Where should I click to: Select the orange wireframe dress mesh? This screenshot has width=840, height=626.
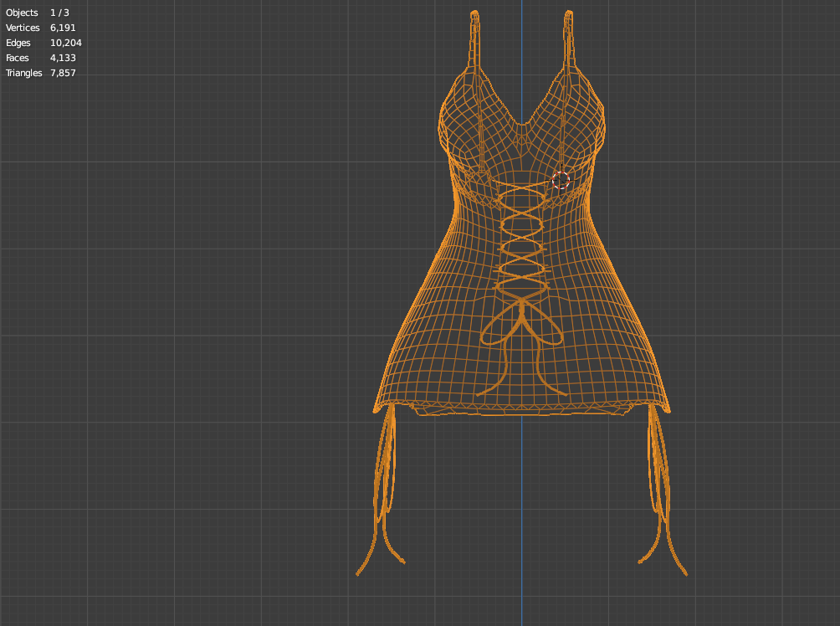point(522,293)
